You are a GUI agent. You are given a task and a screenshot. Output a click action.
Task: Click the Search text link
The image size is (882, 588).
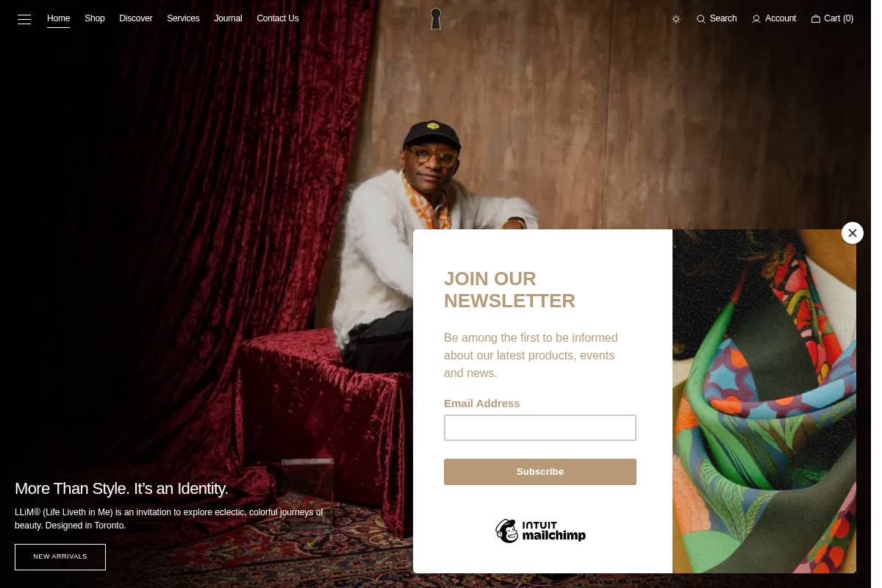point(723,18)
